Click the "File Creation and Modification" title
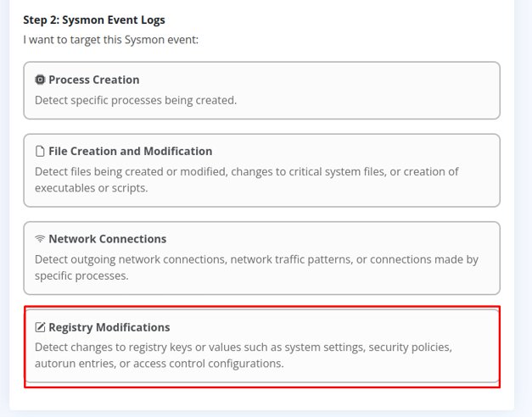This screenshot has height=417, width=532. [131, 151]
